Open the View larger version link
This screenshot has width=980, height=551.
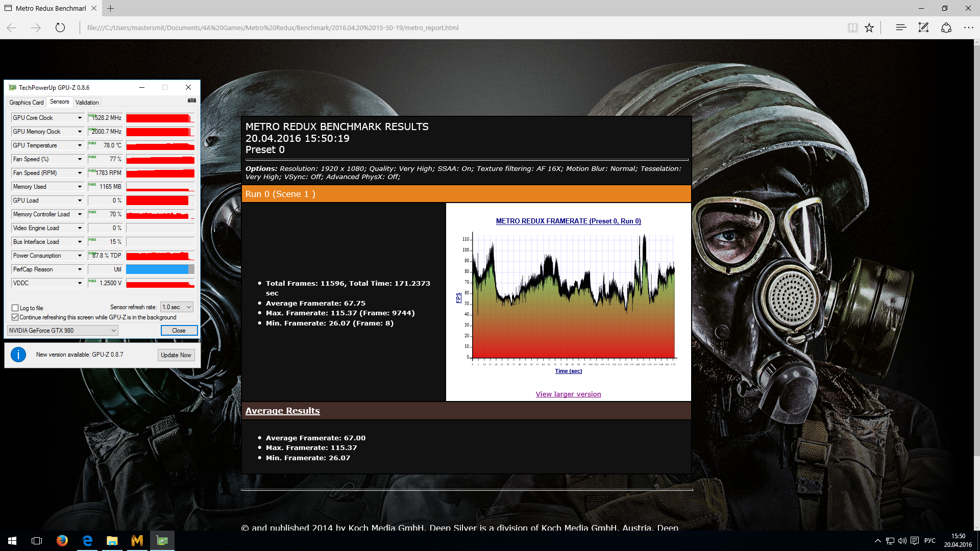point(568,394)
